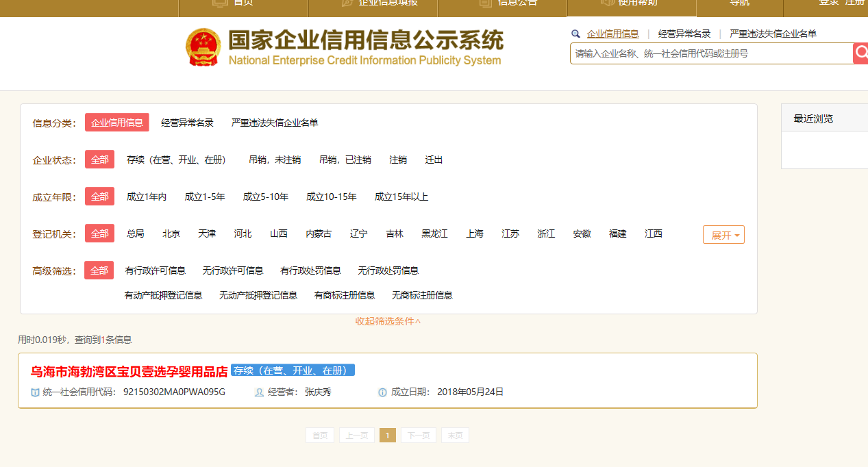Filter by 成立15年以上
This screenshot has height=467, width=868.
[x=401, y=197]
